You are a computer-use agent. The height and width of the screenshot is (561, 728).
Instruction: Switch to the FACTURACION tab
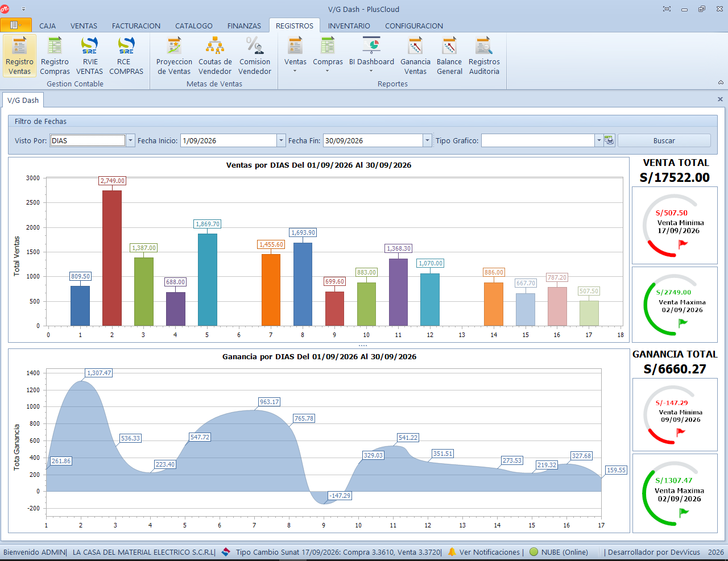(x=136, y=26)
